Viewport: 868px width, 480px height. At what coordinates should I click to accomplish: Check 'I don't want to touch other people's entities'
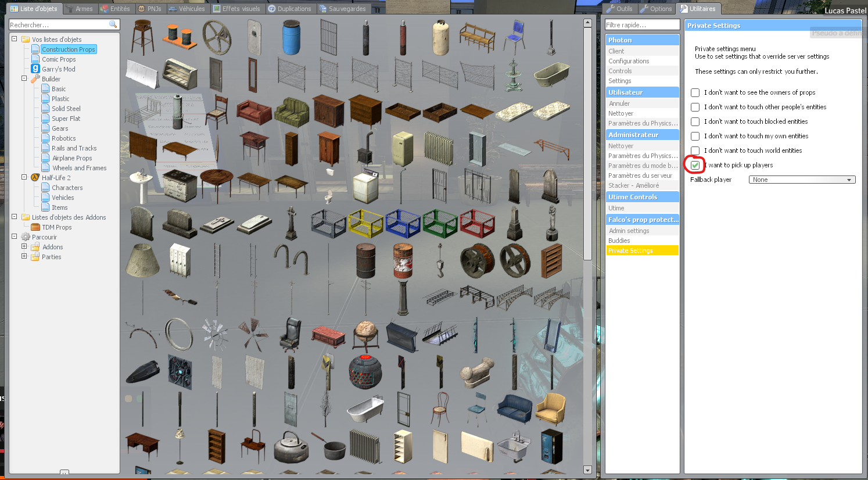[x=695, y=107]
